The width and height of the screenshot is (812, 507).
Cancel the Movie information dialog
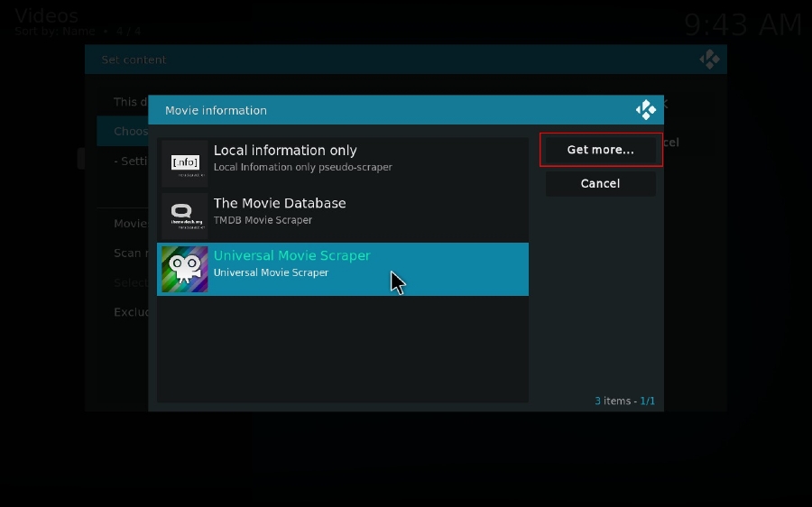click(601, 183)
